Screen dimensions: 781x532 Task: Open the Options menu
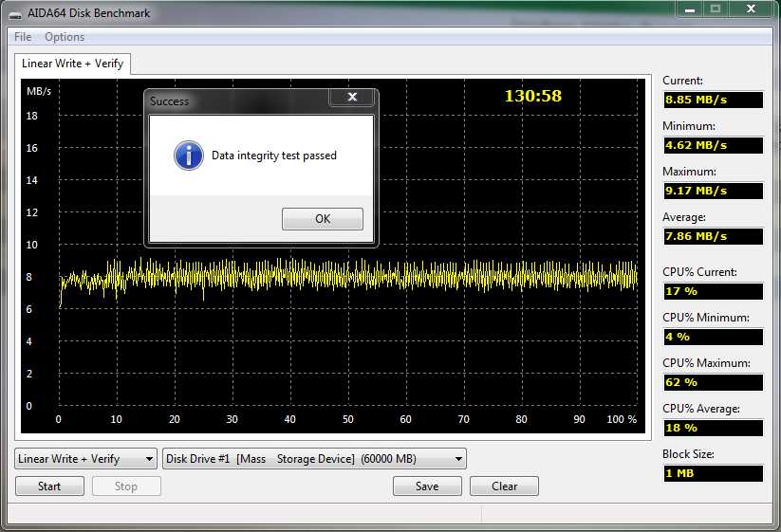(x=65, y=37)
